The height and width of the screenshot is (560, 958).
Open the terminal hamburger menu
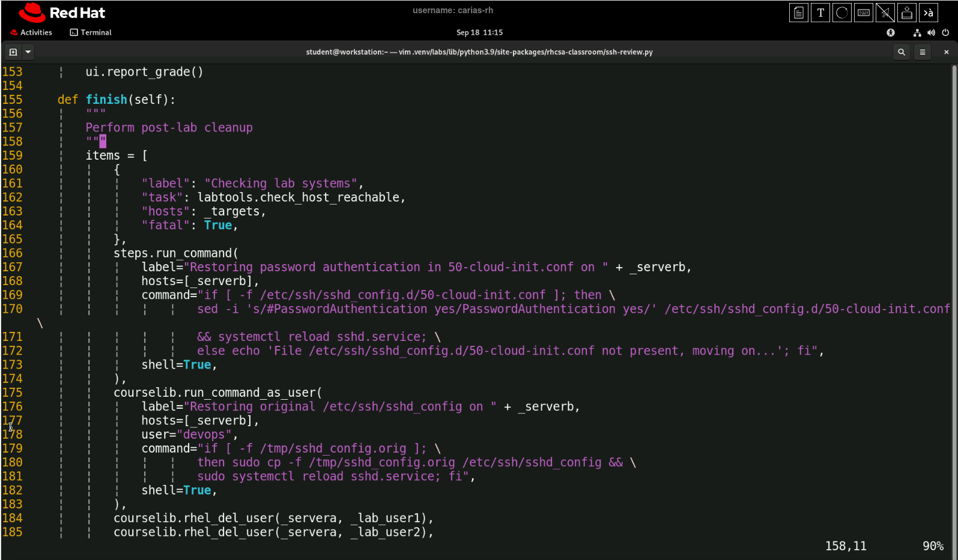click(923, 52)
